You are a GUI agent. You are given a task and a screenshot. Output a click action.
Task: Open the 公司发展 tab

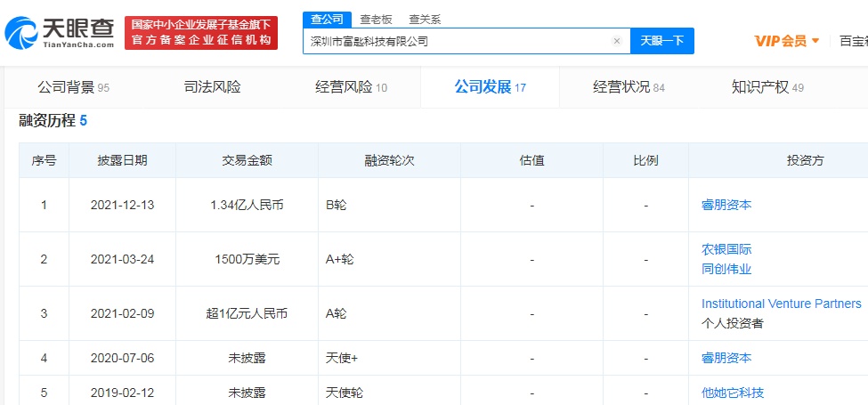[x=490, y=87]
